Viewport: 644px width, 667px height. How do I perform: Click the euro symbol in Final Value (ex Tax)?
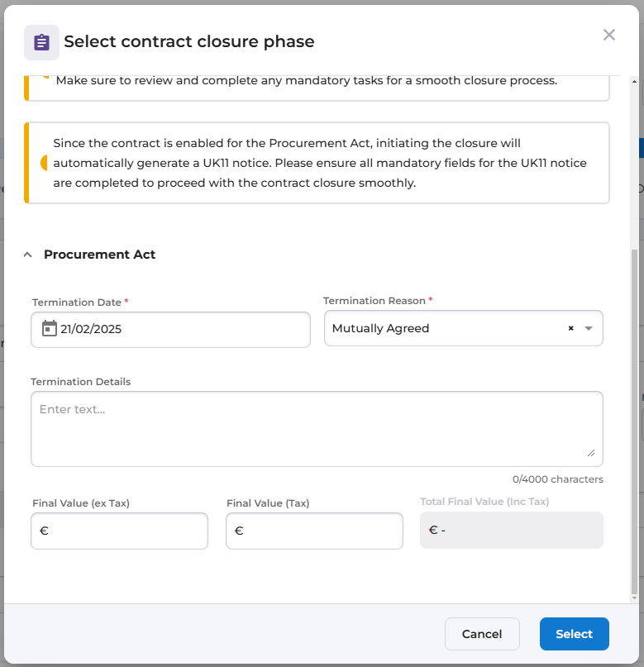click(x=45, y=531)
